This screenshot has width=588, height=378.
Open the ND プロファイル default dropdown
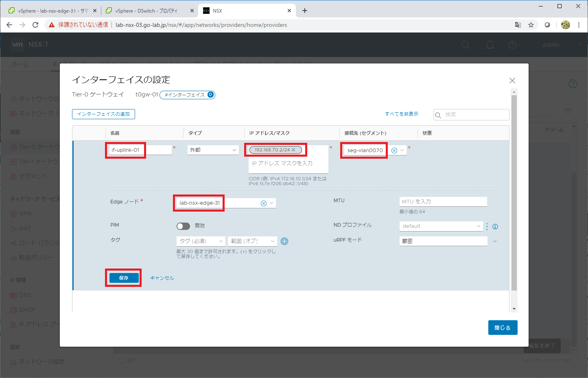pyautogui.click(x=441, y=226)
